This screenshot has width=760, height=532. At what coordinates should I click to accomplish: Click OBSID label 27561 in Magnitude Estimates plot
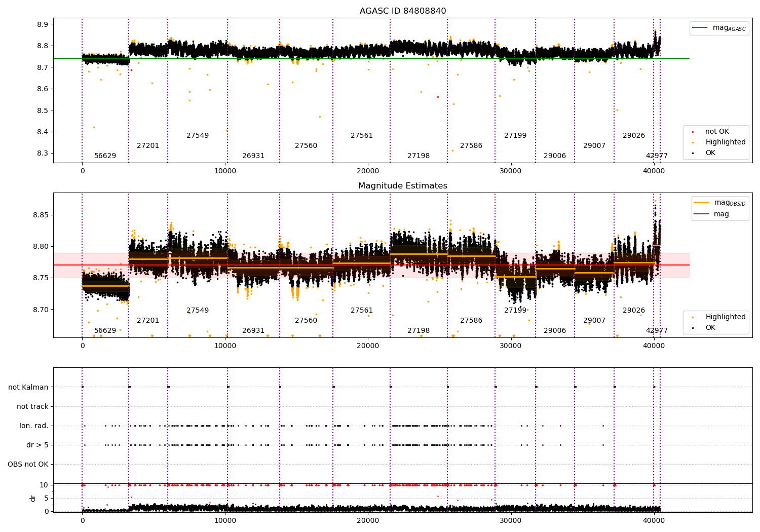(x=362, y=311)
